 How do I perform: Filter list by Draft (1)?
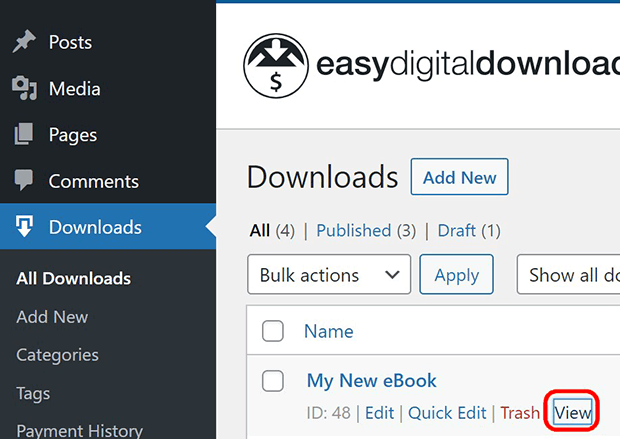(469, 231)
